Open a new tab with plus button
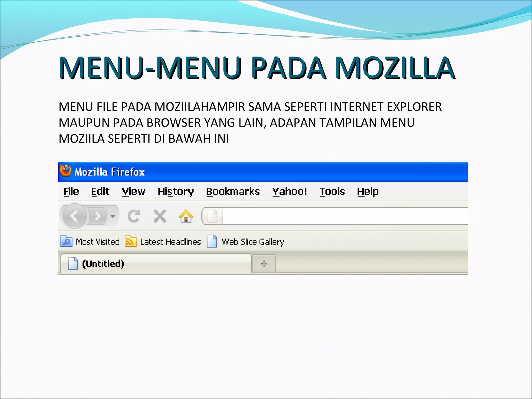The width and height of the screenshot is (532, 399). [x=264, y=264]
